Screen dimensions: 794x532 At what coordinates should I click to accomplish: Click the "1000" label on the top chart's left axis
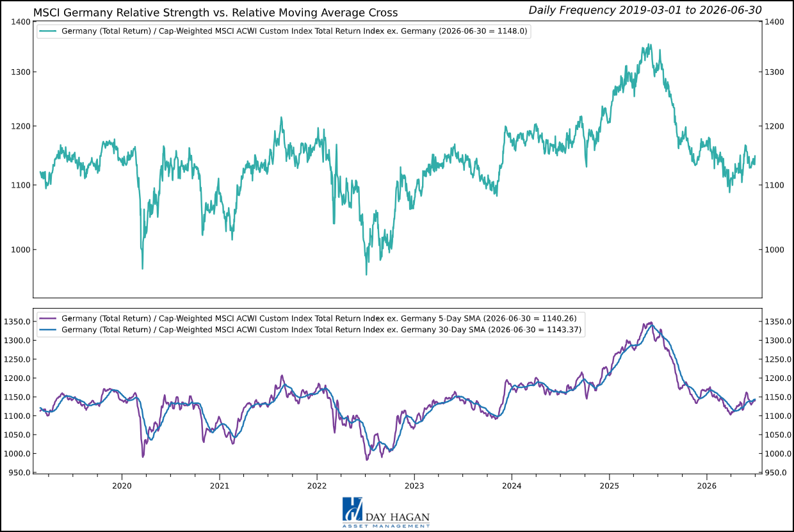click(20, 250)
